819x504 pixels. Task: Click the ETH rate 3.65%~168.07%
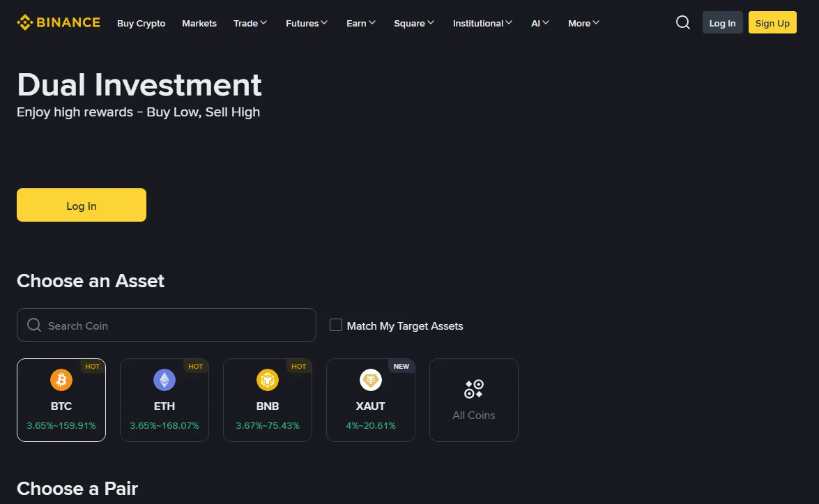click(164, 426)
